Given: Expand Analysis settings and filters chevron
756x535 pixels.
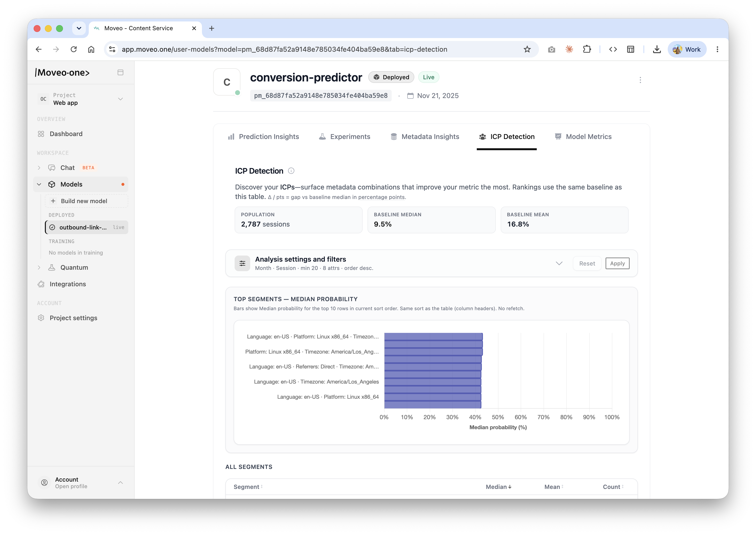Looking at the screenshot, I should 559,263.
